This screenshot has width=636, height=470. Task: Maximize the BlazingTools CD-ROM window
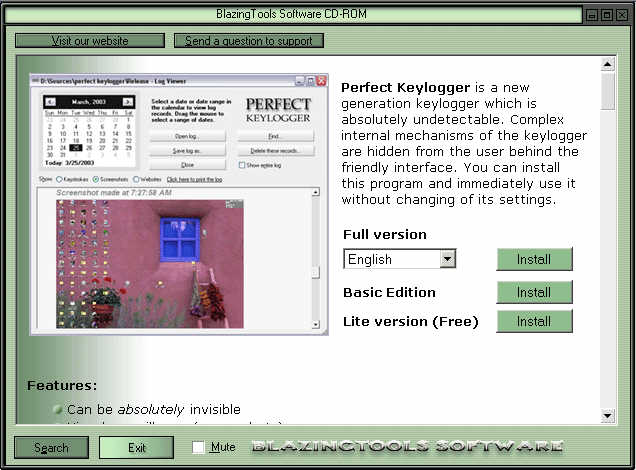point(607,15)
